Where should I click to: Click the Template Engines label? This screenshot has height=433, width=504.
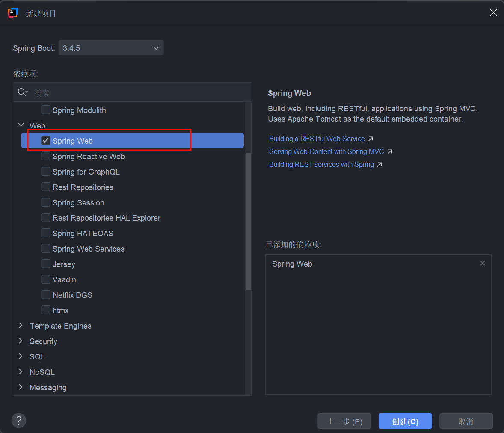[60, 326]
